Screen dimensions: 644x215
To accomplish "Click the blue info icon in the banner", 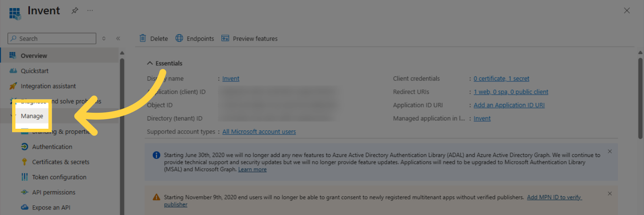I will (x=157, y=155).
